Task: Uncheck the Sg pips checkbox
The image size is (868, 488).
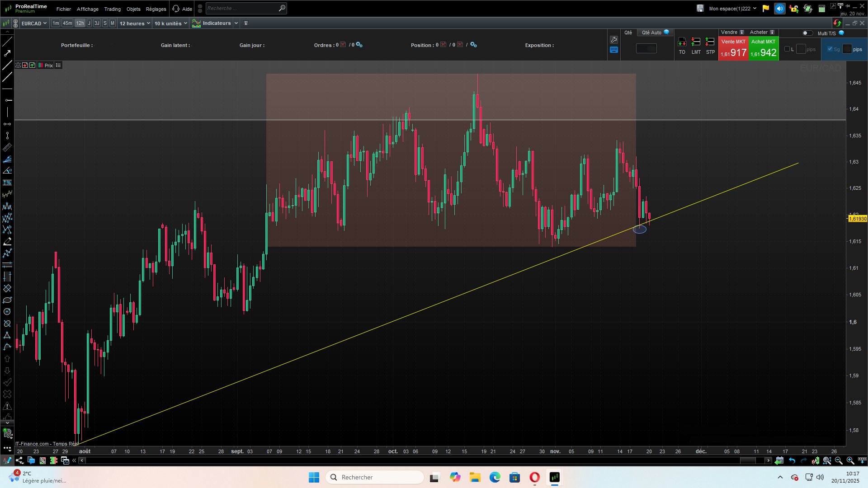Action: pos(830,49)
